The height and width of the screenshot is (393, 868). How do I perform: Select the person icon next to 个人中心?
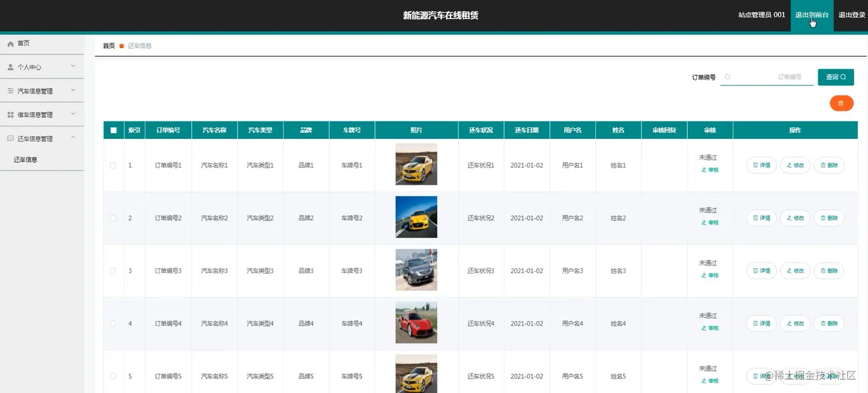[10, 67]
